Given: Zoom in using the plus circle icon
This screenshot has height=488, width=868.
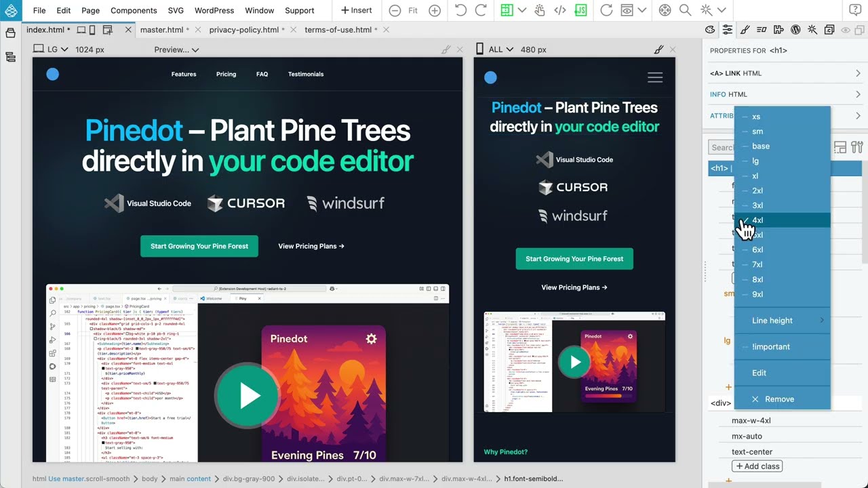Looking at the screenshot, I should (x=435, y=10).
